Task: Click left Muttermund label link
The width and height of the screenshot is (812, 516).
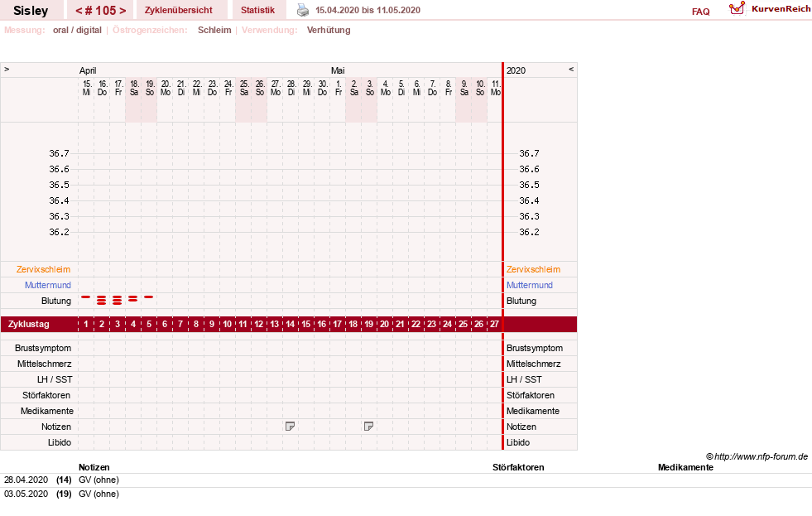Action: (x=48, y=285)
